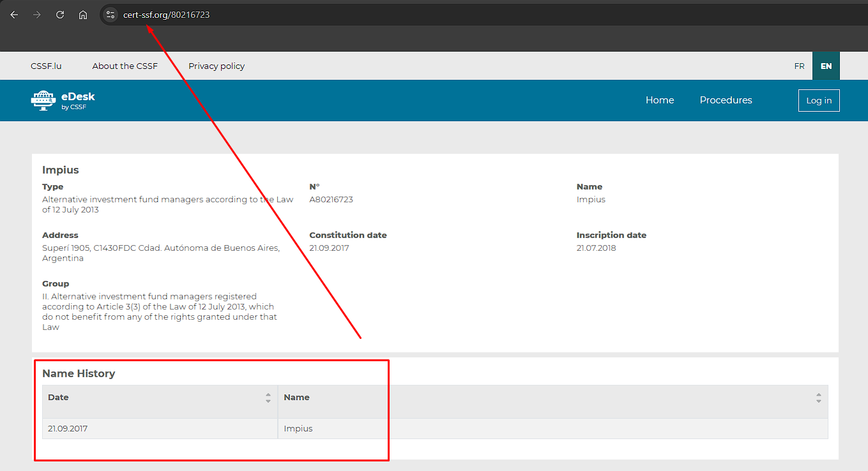Click the Alternative investment fund managers type text
The width and height of the screenshot is (868, 471).
coord(168,204)
